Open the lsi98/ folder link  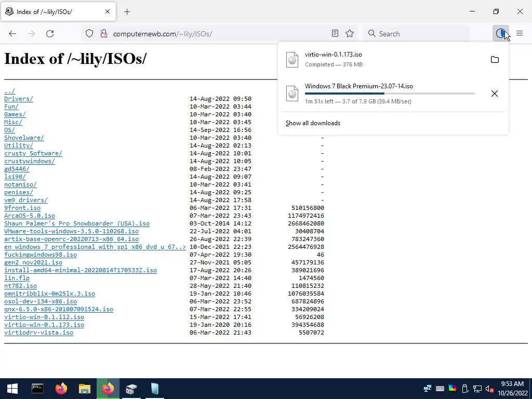15,177
